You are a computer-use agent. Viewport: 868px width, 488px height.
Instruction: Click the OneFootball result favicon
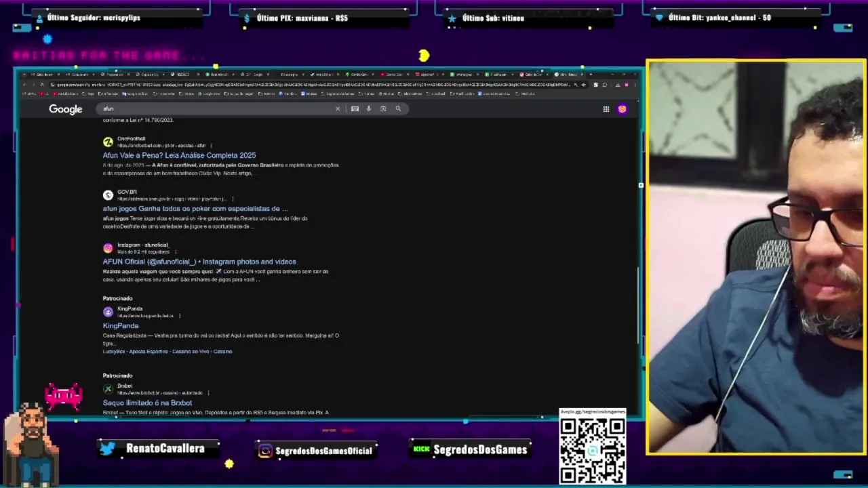coord(108,142)
